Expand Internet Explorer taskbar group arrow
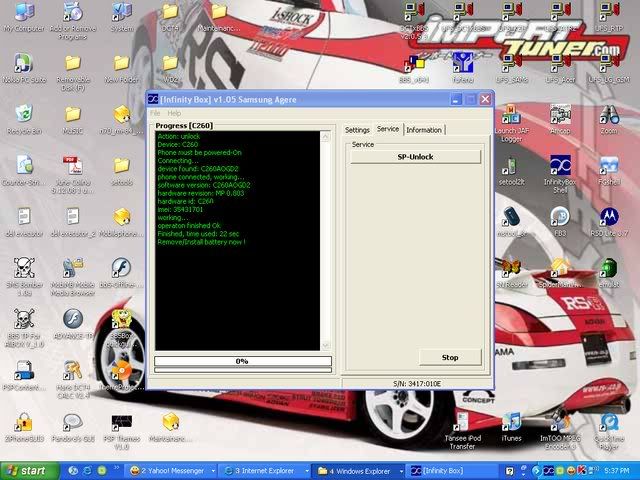640x480 pixels. tap(307, 471)
